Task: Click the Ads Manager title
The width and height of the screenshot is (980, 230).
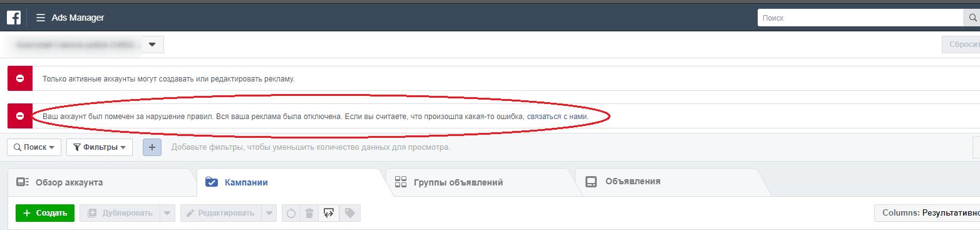Action: pos(78,18)
